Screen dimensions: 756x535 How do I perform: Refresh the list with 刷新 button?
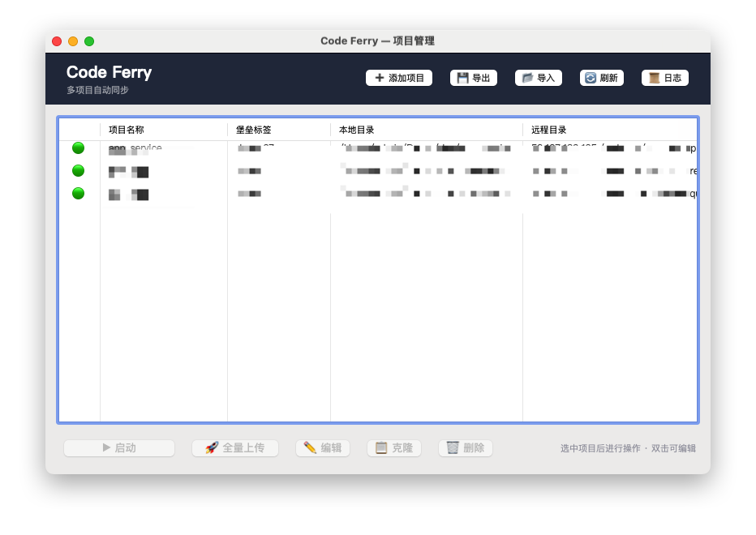tap(602, 78)
